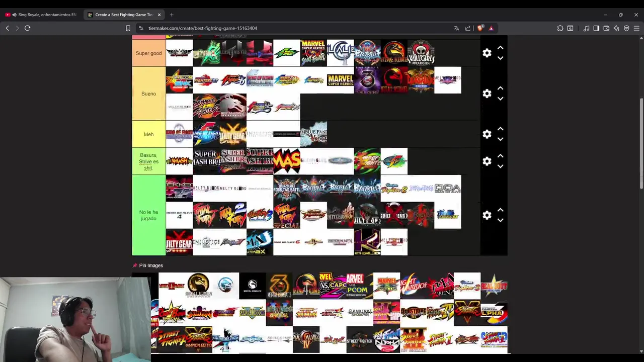Close the Create a Best Fighting Game tab
644x362 pixels.
point(159,15)
